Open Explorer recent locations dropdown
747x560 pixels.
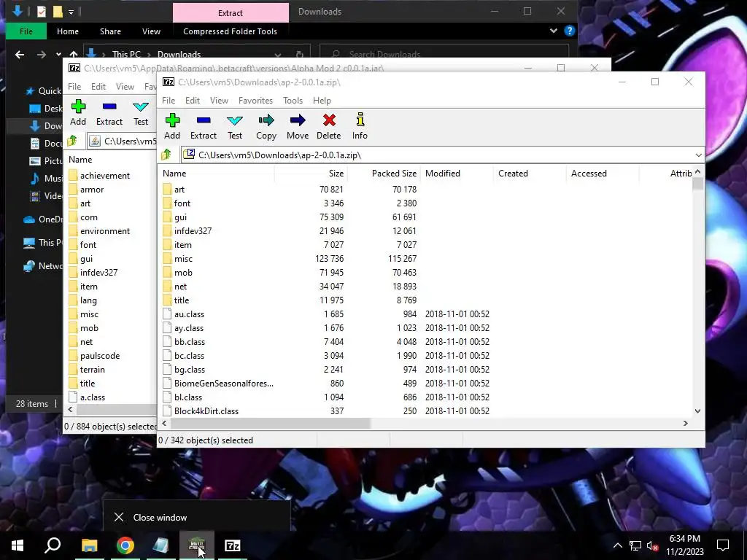(x=58, y=55)
